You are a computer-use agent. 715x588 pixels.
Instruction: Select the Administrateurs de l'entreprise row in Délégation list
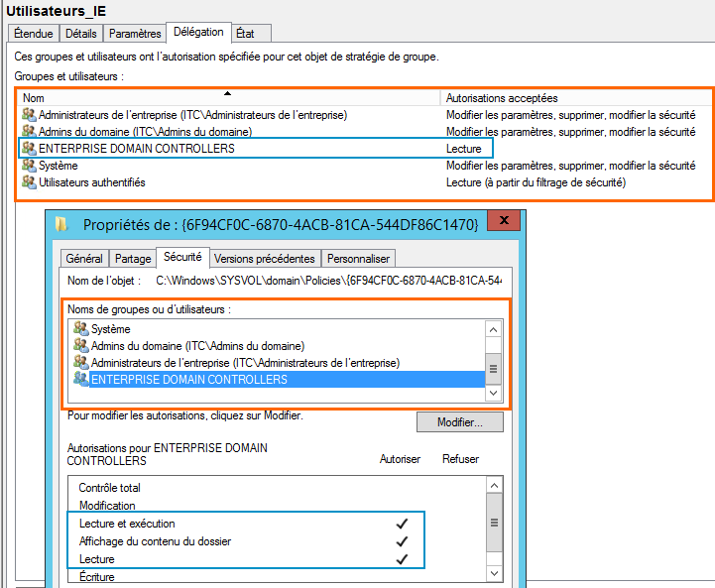click(365, 115)
